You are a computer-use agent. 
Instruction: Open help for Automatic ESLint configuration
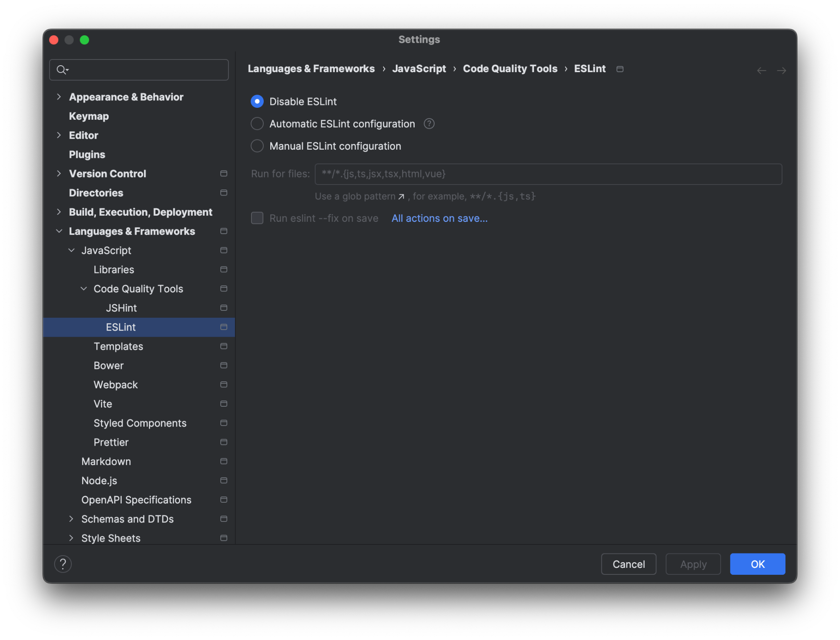(429, 123)
